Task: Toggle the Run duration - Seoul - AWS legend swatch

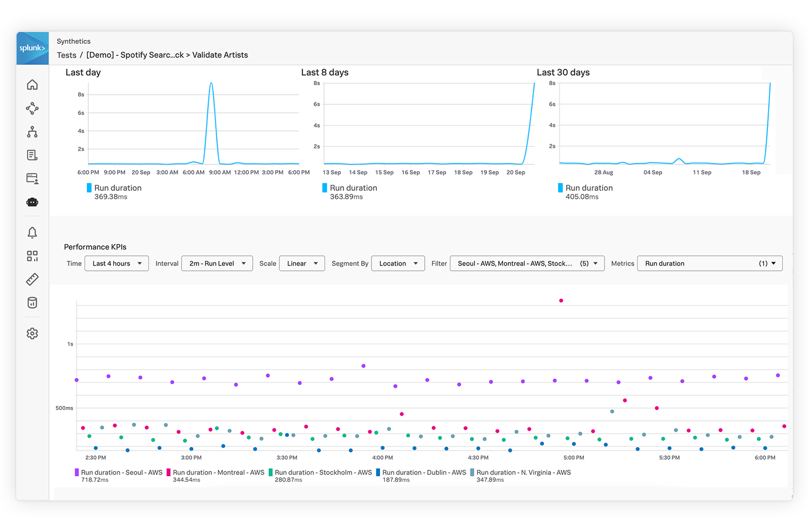Action: 76,472
